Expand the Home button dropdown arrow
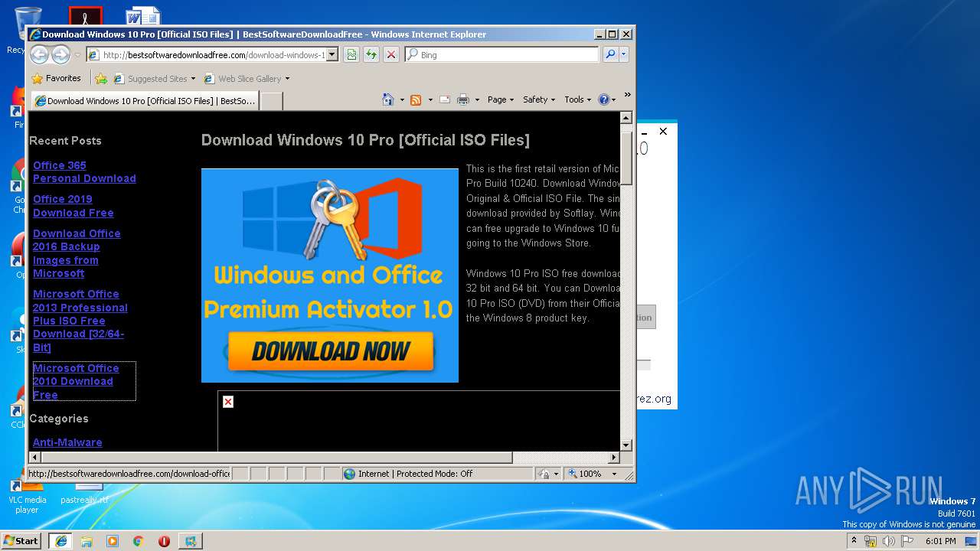Screen dimensions: 980x551 [402, 99]
